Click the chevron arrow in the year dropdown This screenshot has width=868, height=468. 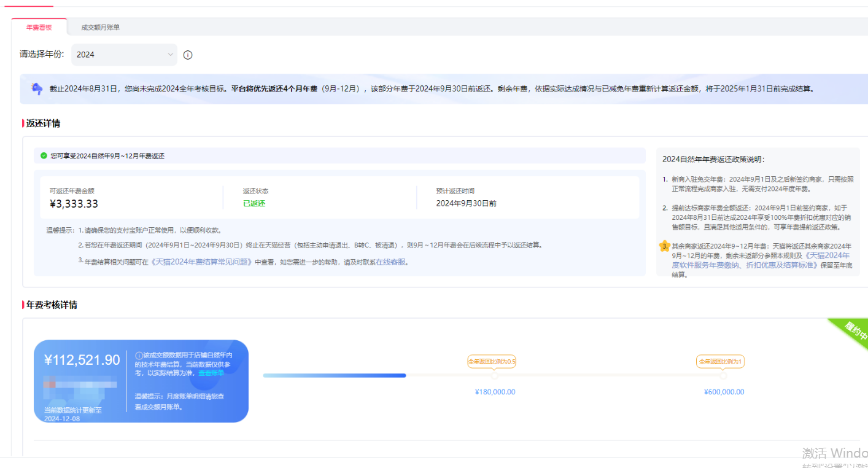click(171, 55)
